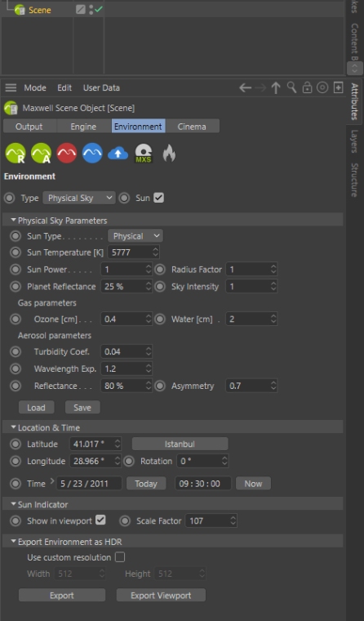Click the Save button
The height and width of the screenshot is (621, 364).
point(82,408)
